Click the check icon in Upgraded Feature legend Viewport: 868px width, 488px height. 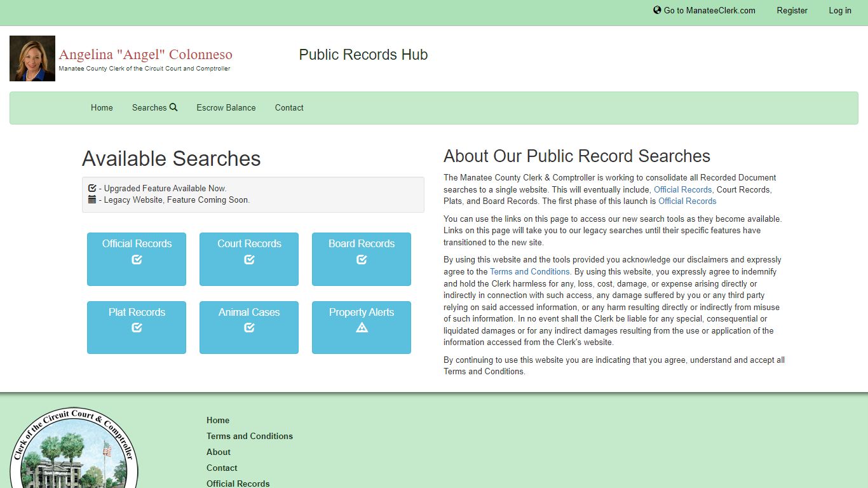[x=92, y=188]
